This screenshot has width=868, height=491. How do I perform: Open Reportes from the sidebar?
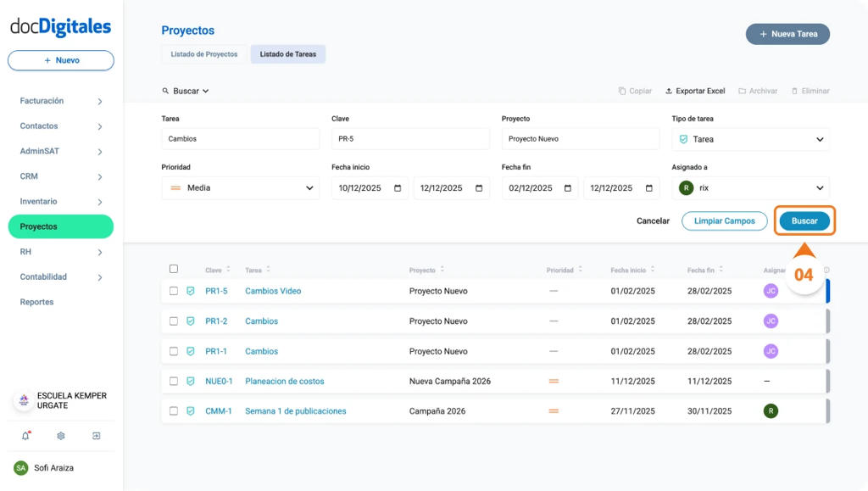click(x=36, y=302)
